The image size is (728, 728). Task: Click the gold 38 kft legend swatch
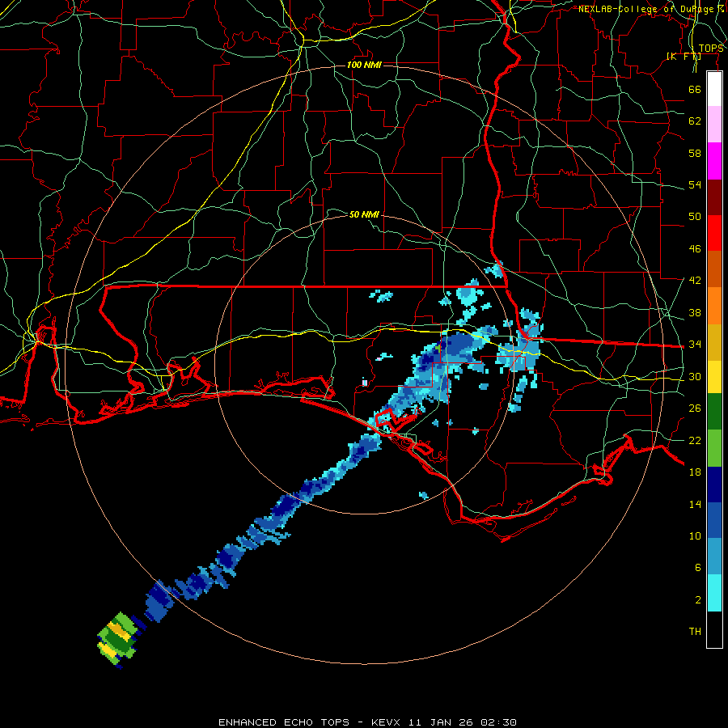click(x=714, y=342)
